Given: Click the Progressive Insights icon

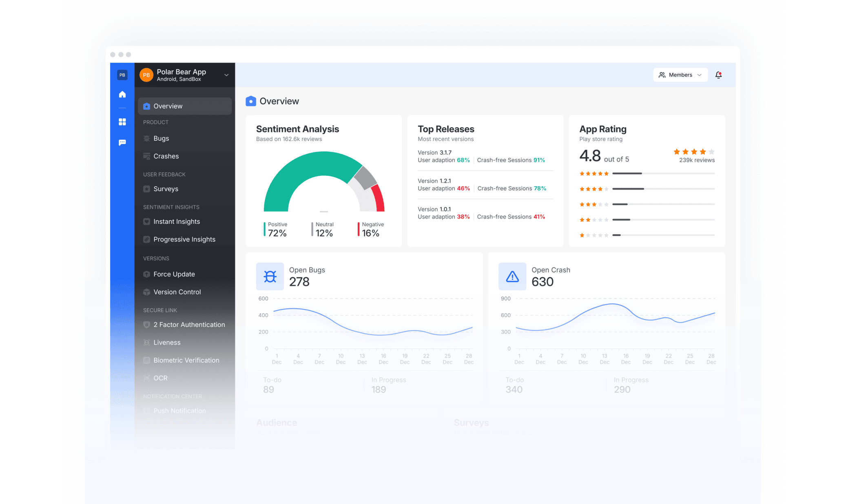Looking at the screenshot, I should pos(146,239).
